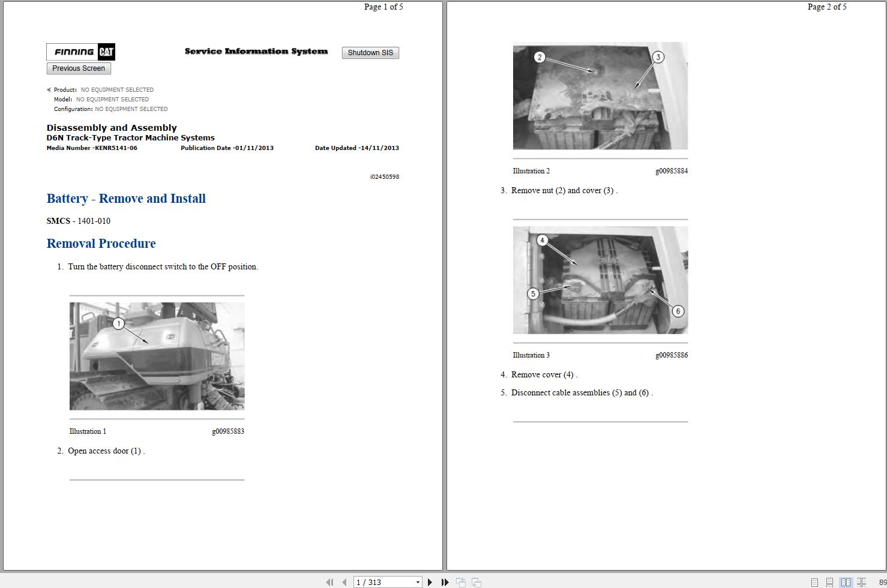This screenshot has width=887, height=588.
Task: Jump to the last page
Action: coord(445,582)
